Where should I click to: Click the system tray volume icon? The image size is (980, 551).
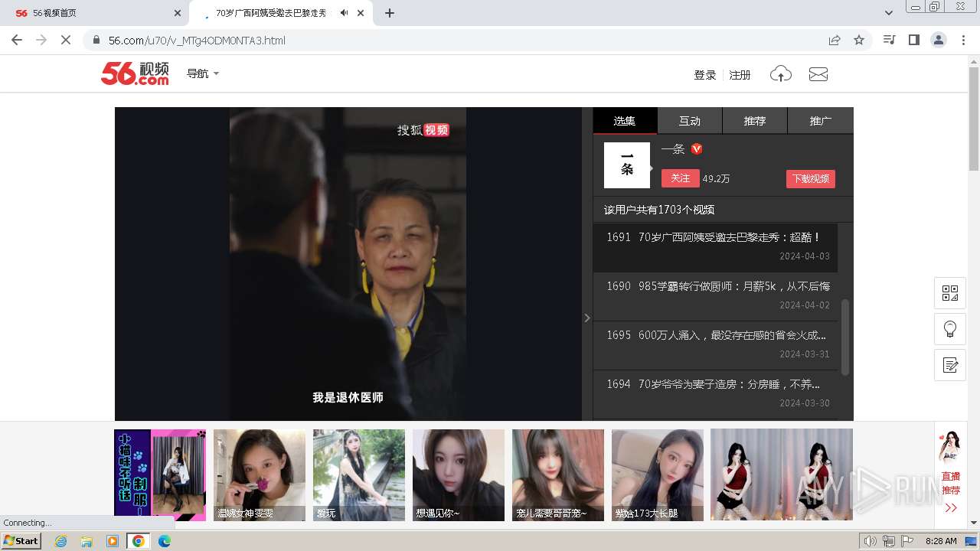coord(870,541)
